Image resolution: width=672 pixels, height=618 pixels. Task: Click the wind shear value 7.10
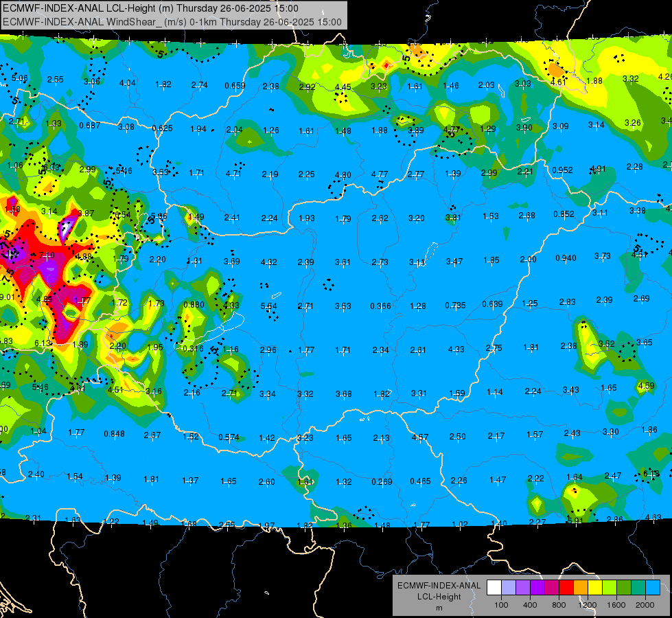pyautogui.click(x=46, y=255)
